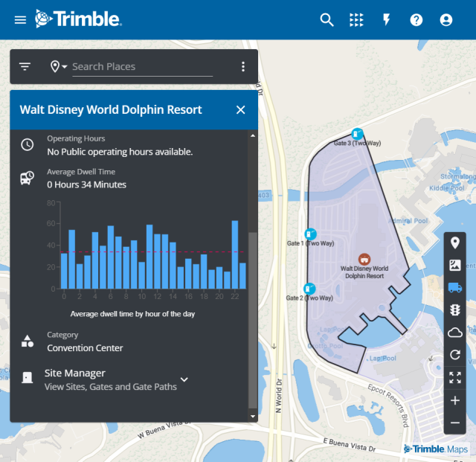Click the 'Gate 2 (Two Way)' map label

click(x=309, y=298)
